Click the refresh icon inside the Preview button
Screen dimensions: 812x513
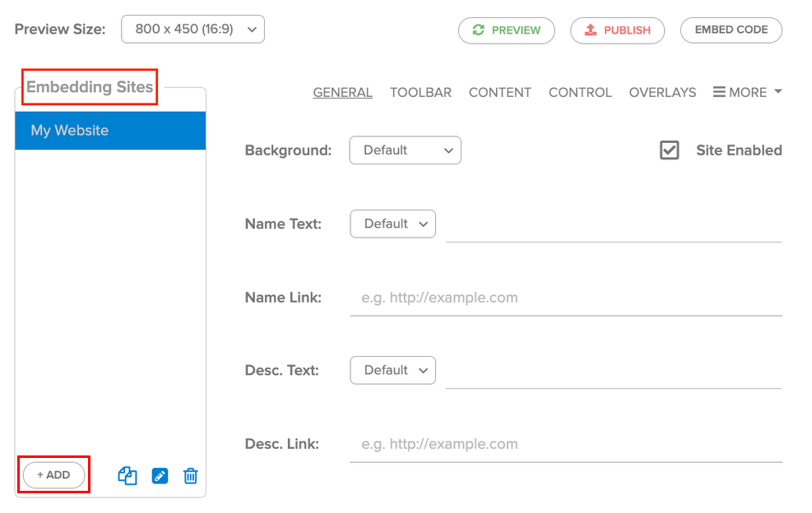click(478, 30)
